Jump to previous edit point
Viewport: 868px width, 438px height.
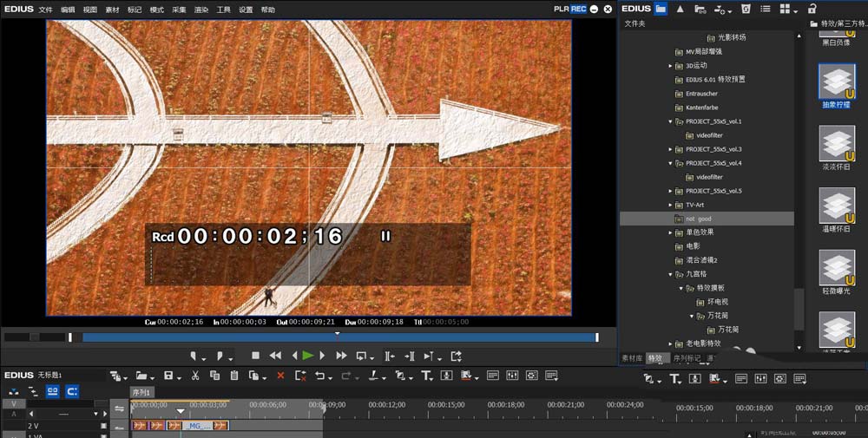click(x=390, y=356)
